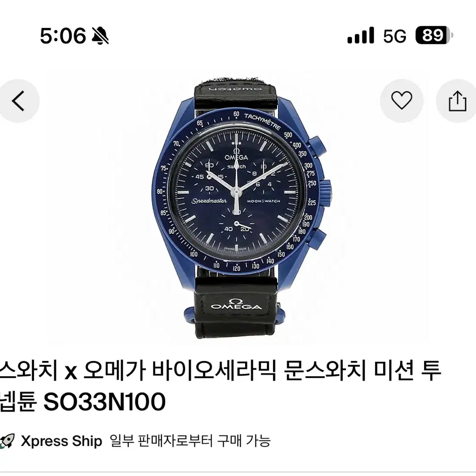Image resolution: width=476 pixels, height=476 pixels.
Task: Open the Xpress Ship label
Action: (61, 441)
